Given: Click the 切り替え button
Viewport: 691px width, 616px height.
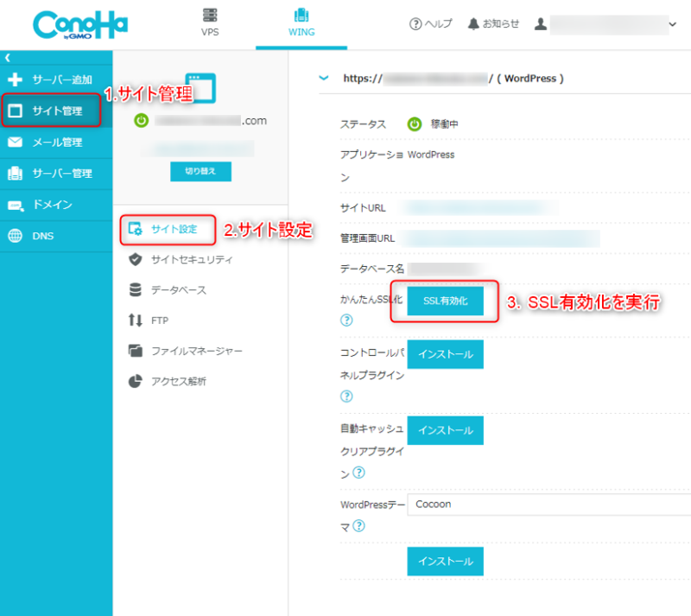Looking at the screenshot, I should pyautogui.click(x=200, y=172).
